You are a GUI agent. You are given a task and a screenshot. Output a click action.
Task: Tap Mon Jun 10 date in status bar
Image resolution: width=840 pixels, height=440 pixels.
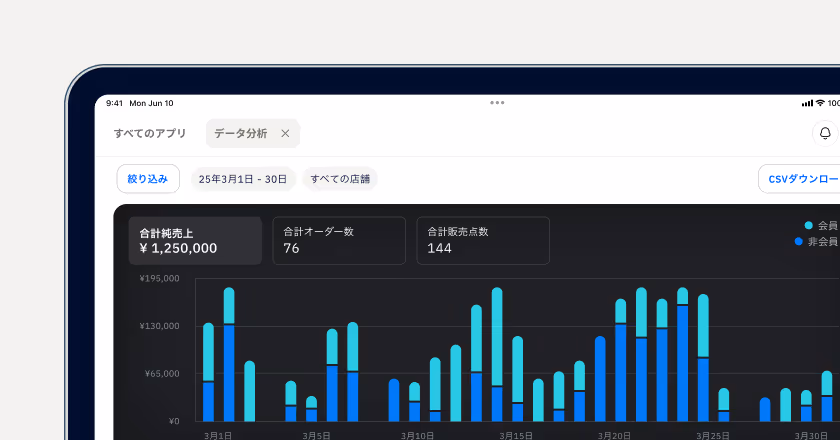point(151,103)
